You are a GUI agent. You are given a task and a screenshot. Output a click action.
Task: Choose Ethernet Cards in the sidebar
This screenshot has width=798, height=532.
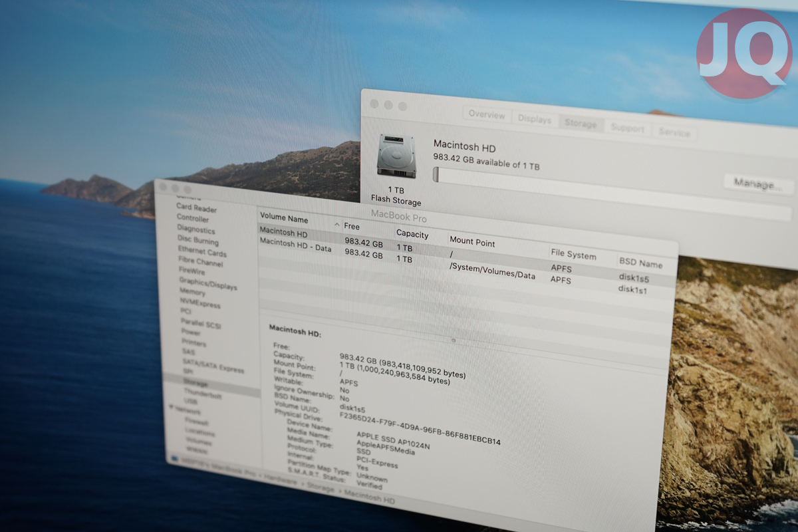pyautogui.click(x=202, y=252)
